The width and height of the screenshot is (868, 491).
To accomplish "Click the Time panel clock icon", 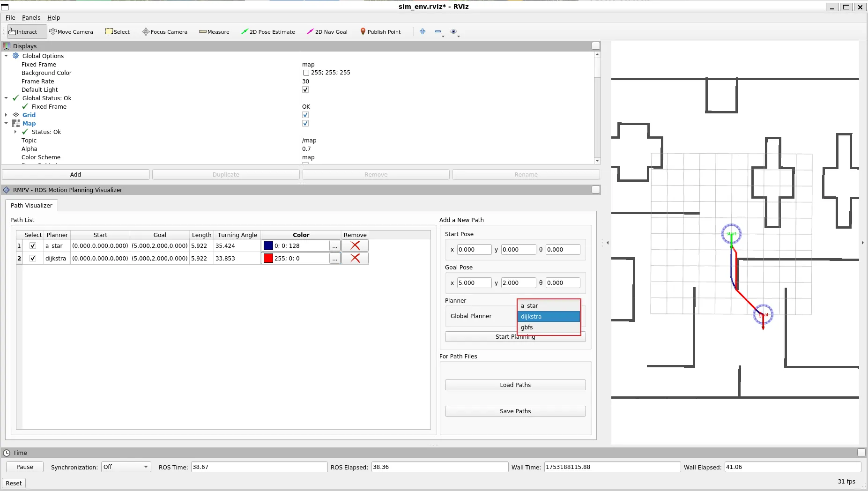I will (7, 453).
